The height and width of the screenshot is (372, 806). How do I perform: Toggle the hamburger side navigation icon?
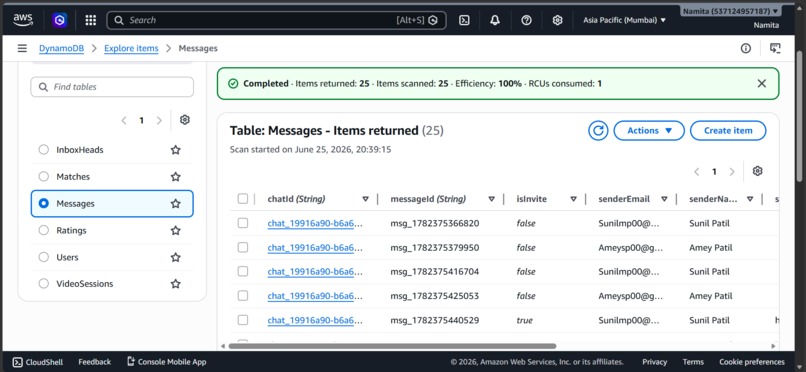[22, 48]
